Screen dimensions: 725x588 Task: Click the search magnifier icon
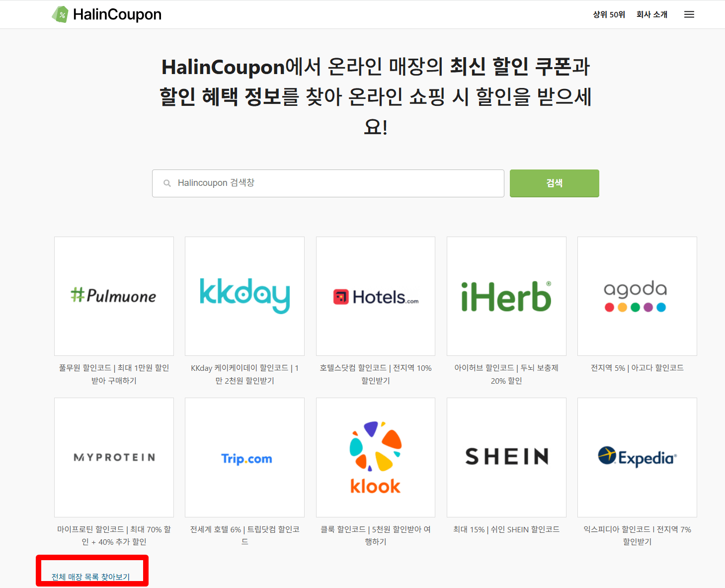[x=167, y=183]
